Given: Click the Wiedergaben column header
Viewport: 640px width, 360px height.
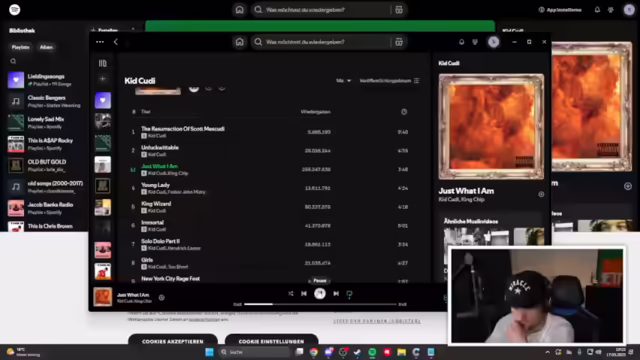Looking at the screenshot, I should tap(316, 112).
